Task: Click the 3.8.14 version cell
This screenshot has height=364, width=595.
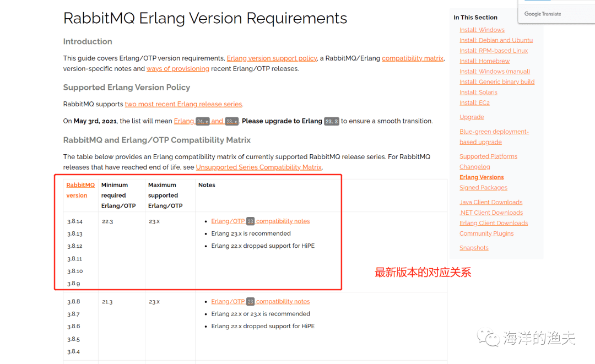Action: click(x=75, y=221)
